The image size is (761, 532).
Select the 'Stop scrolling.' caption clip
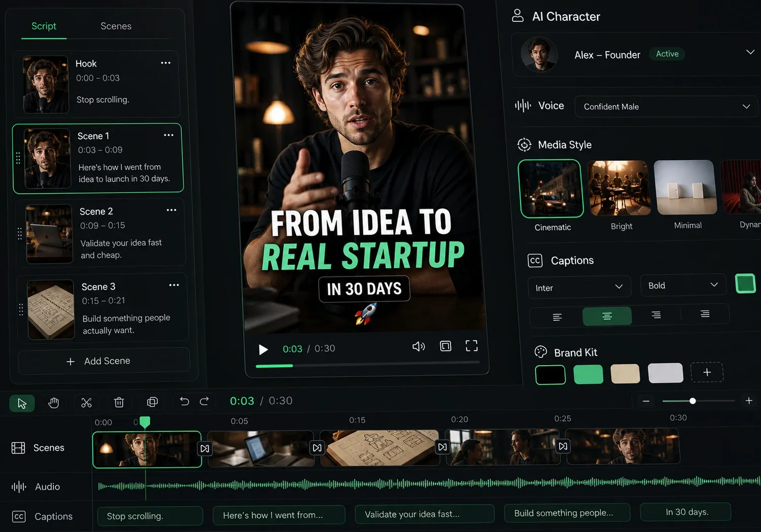[x=150, y=516]
